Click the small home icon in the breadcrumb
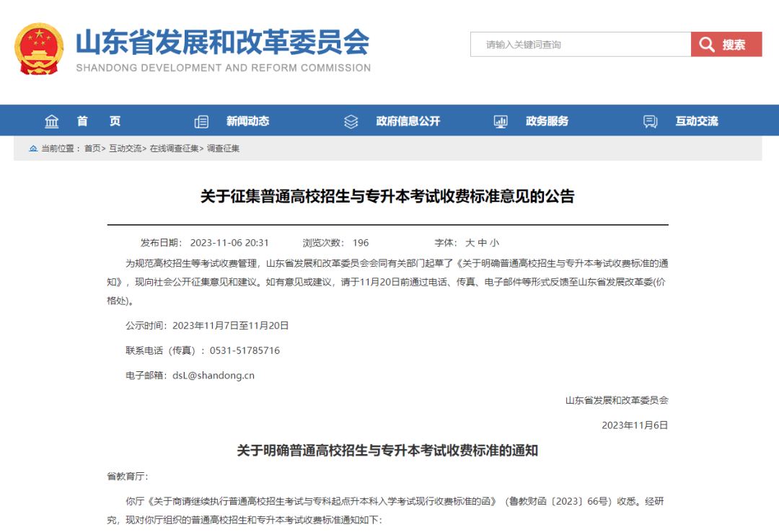Viewport: 779px width, 532px height. click(33, 148)
